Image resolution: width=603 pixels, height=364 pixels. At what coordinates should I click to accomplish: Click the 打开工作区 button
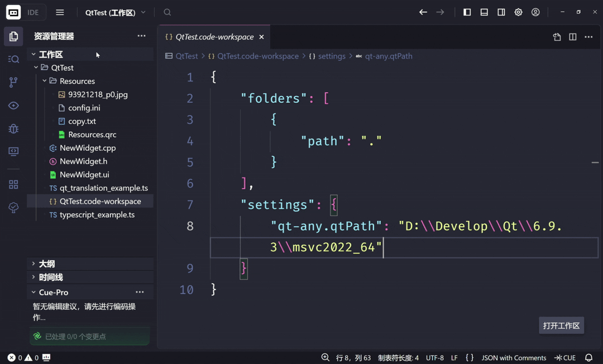[x=561, y=325]
